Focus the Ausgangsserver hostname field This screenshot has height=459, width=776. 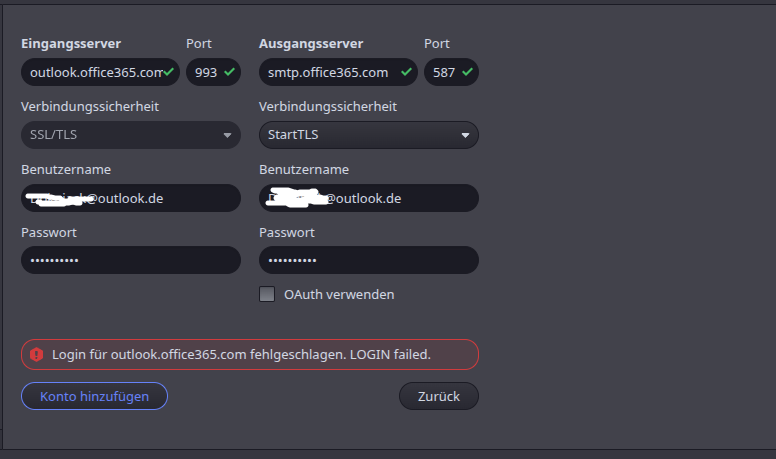339,72
